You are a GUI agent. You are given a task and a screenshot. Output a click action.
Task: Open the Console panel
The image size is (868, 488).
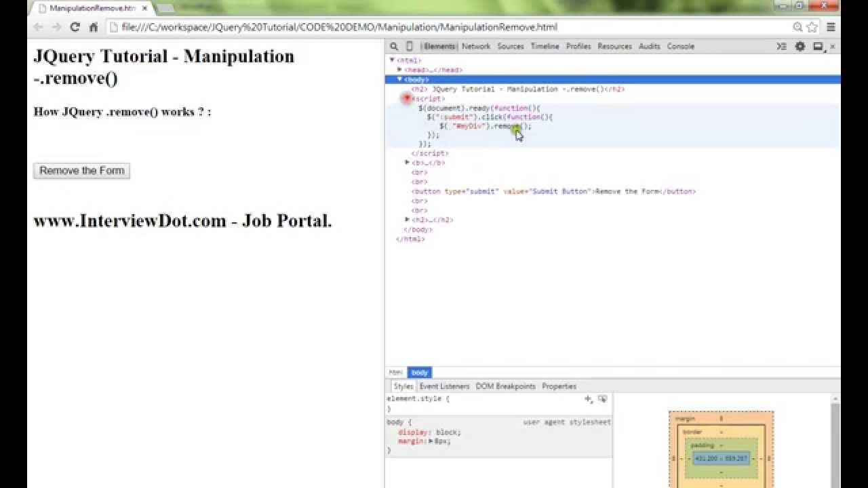[680, 46]
